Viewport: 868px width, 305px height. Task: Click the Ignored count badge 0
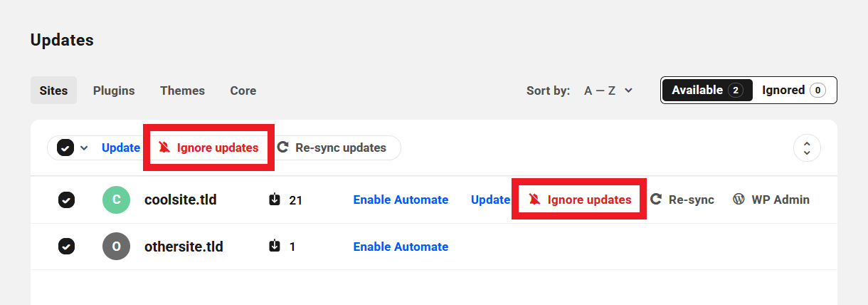point(817,91)
